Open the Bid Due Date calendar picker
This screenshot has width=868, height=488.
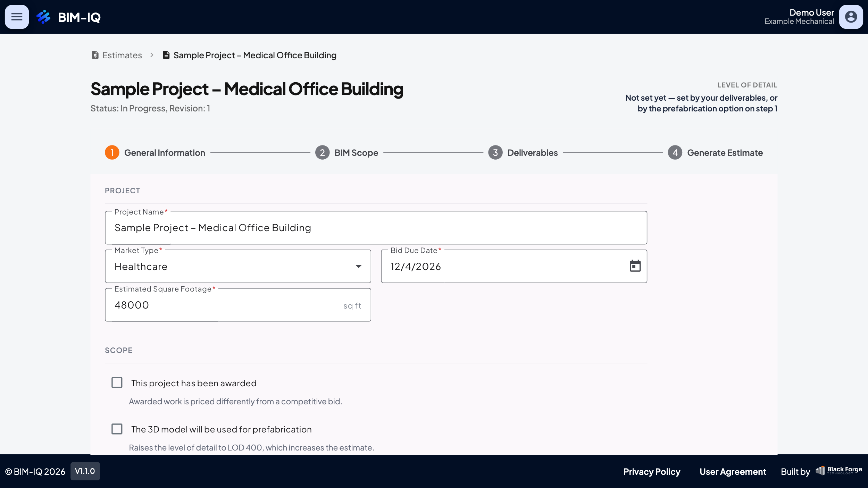pos(635,266)
